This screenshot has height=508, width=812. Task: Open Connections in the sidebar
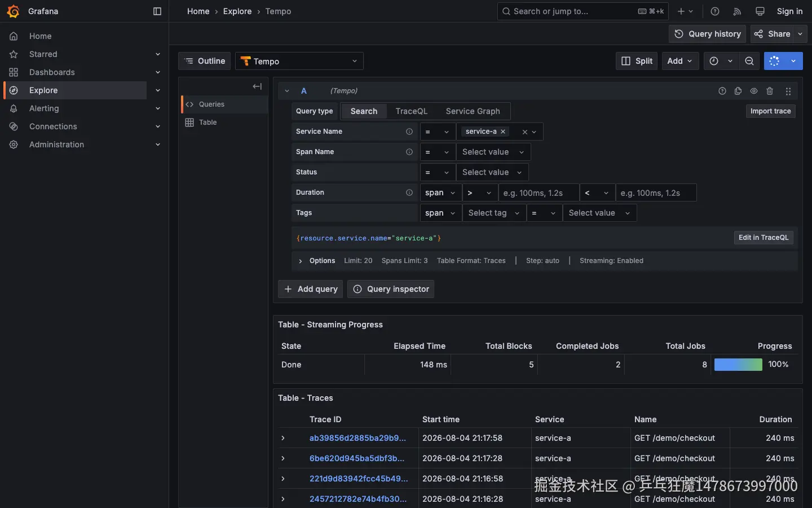(x=53, y=126)
